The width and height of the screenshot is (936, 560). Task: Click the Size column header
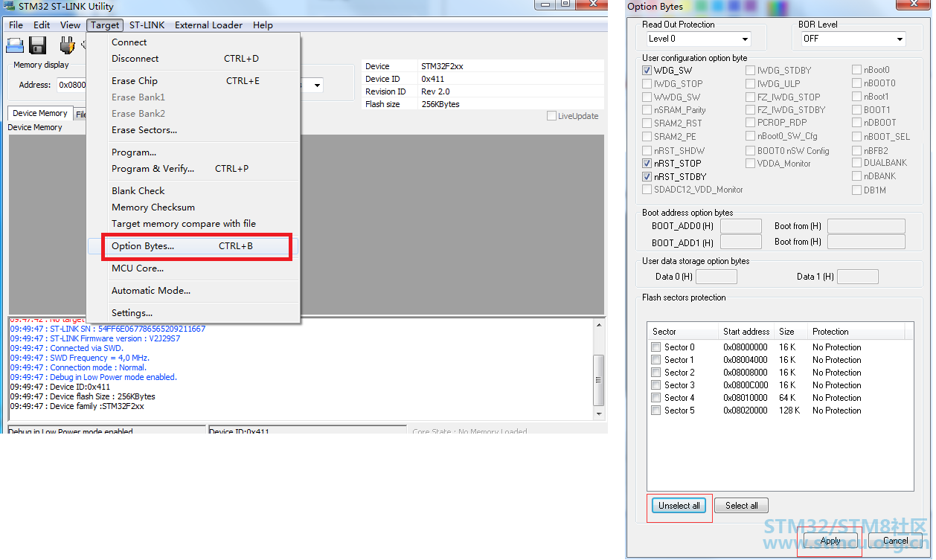792,332
